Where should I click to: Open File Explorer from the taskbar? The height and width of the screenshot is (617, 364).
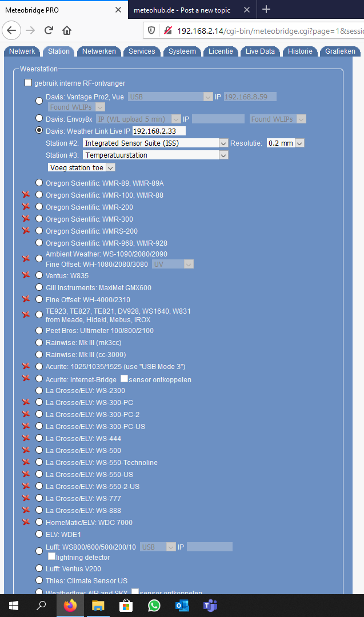pyautogui.click(x=98, y=606)
